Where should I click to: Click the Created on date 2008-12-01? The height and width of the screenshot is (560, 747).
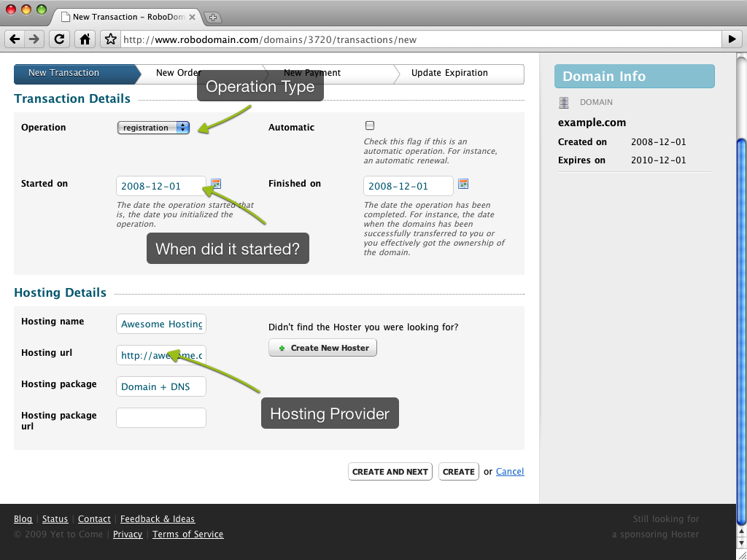point(659,142)
